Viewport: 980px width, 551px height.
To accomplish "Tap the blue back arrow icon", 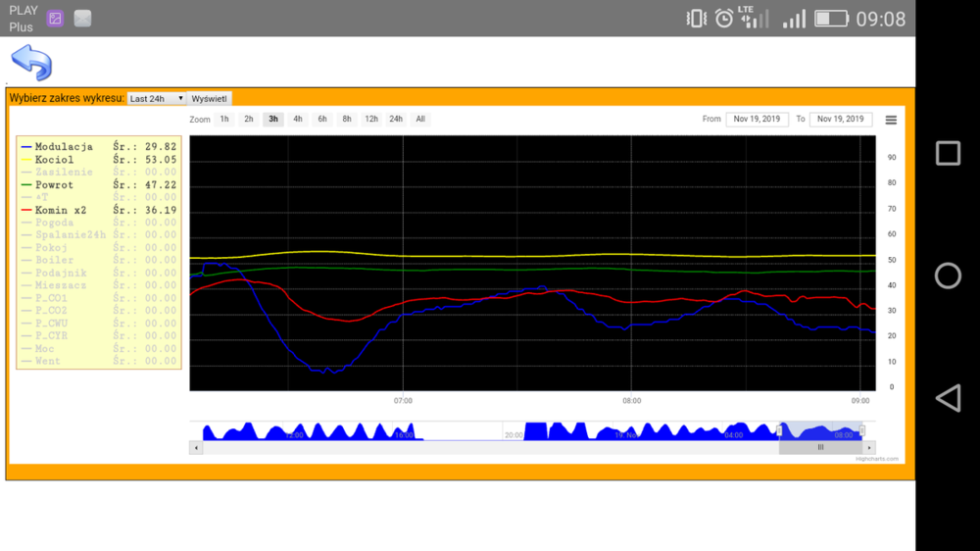I will tap(31, 63).
